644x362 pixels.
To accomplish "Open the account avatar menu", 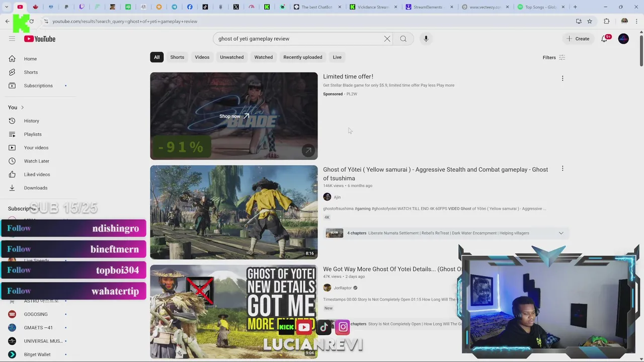I will tap(623, 39).
